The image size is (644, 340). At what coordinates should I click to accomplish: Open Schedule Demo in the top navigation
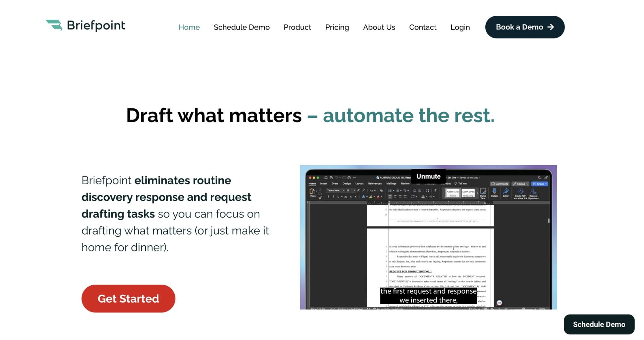click(241, 27)
